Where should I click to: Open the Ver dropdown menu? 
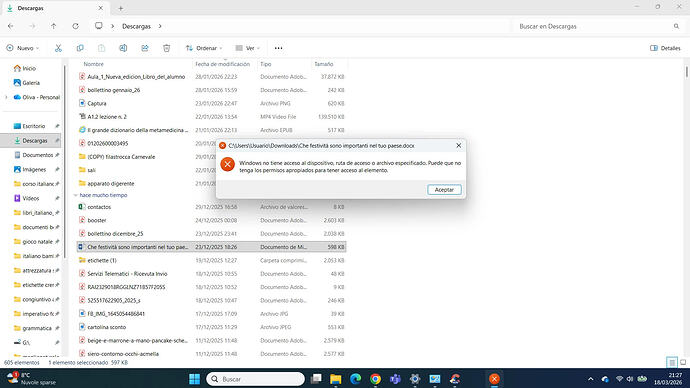pyautogui.click(x=248, y=48)
